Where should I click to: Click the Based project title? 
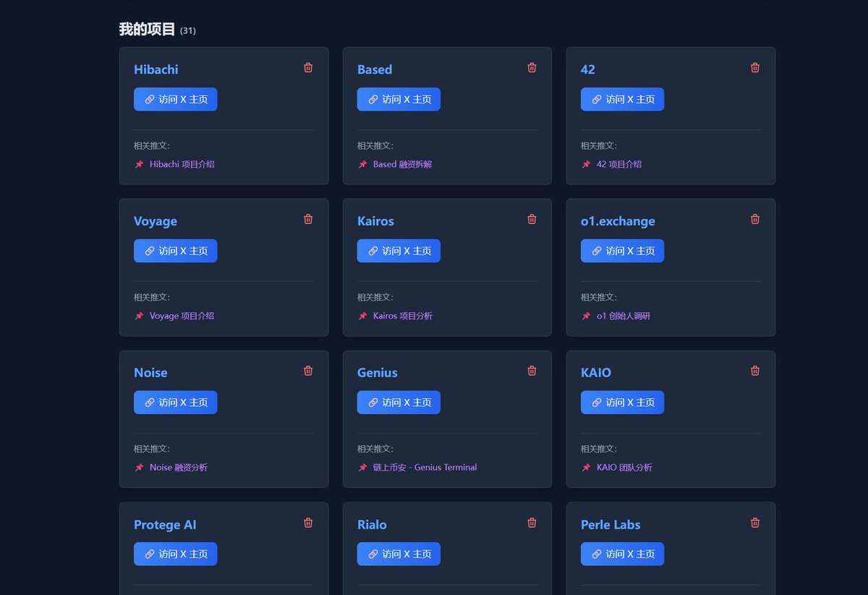pos(375,69)
